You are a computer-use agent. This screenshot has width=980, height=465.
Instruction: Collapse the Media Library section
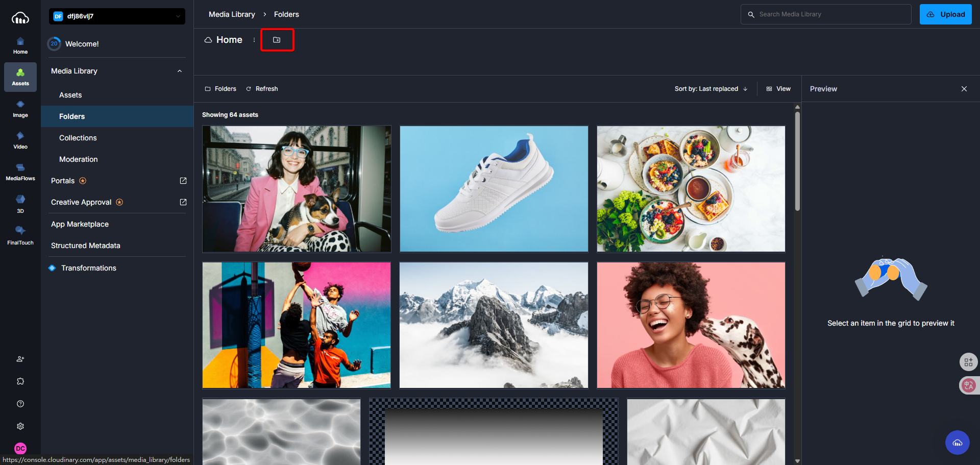tap(180, 71)
